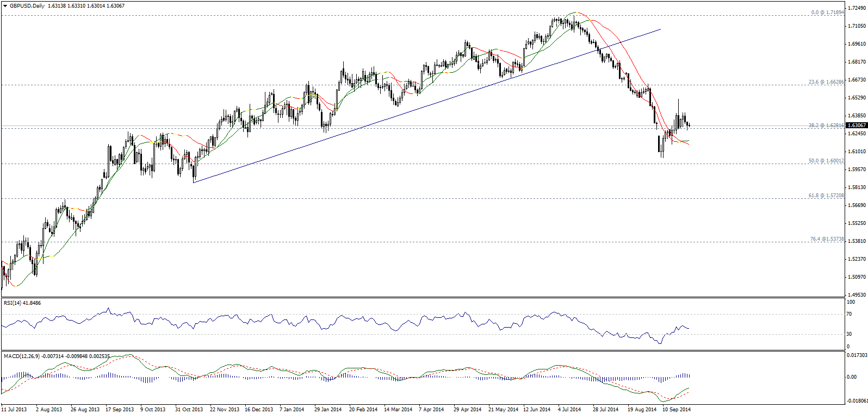
Task: Click the 7 Apr 2014 date label
Action: pos(431,410)
